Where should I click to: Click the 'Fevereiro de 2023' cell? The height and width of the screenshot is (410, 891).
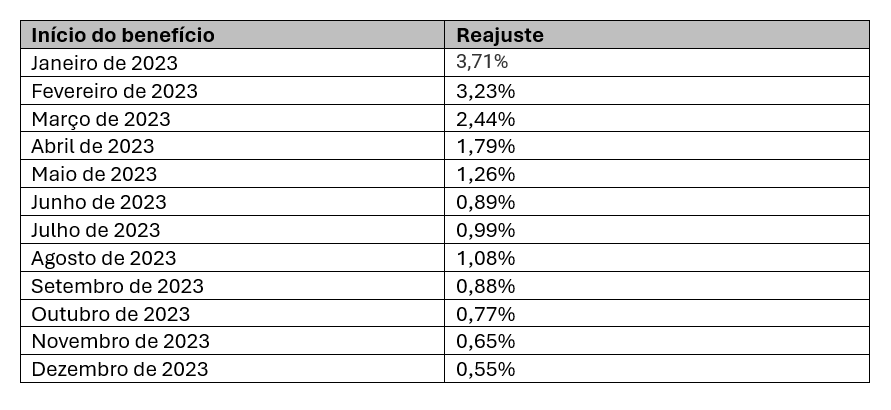click(232, 90)
